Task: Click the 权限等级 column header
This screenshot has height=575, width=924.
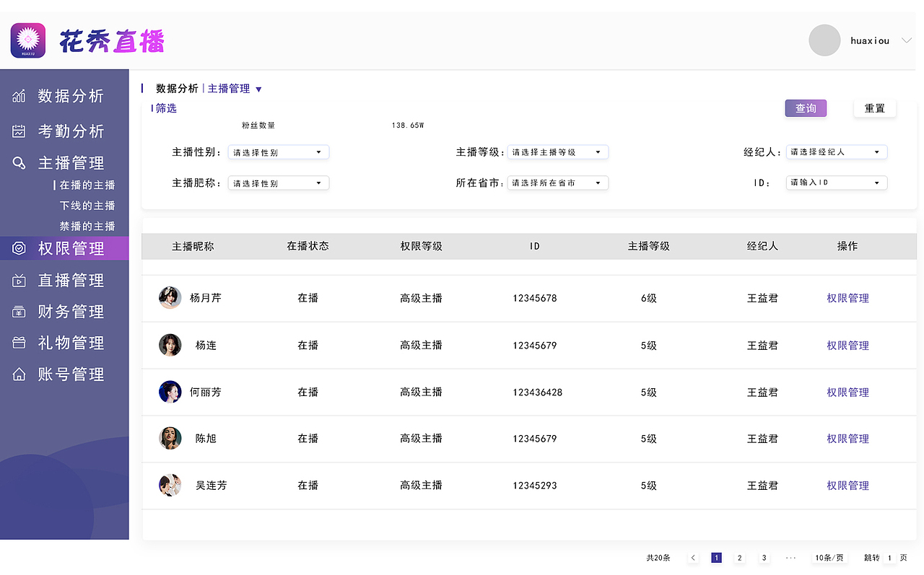Action: pos(422,246)
